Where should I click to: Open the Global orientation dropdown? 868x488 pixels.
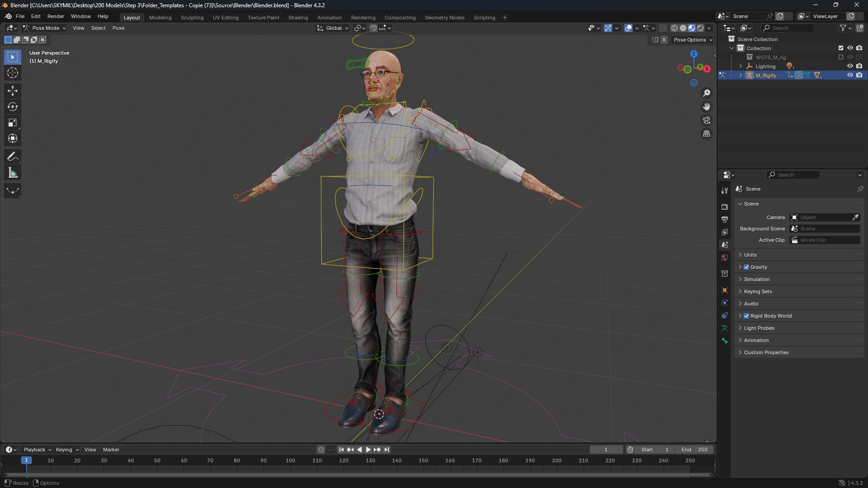click(x=333, y=28)
